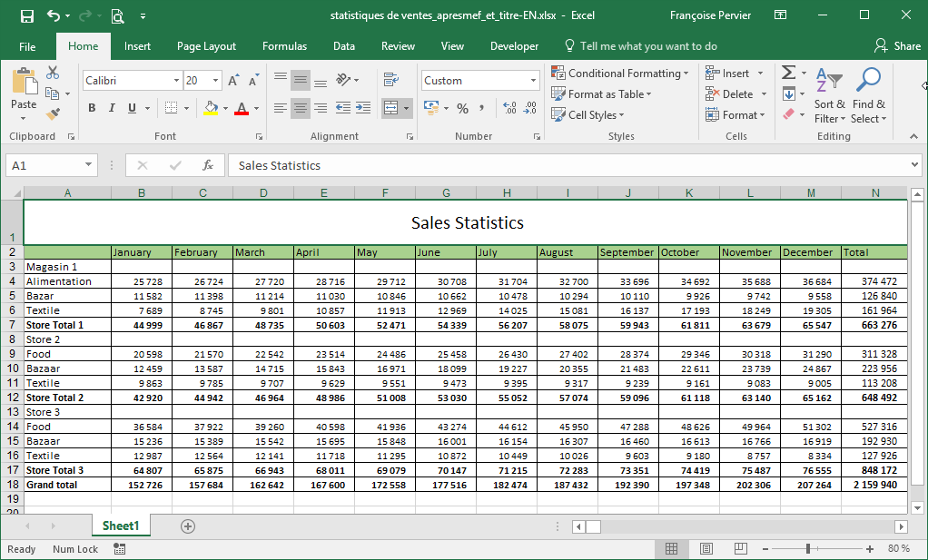Image resolution: width=928 pixels, height=560 pixels.
Task: Apply the yellow fill color swatch
Action: point(211,108)
